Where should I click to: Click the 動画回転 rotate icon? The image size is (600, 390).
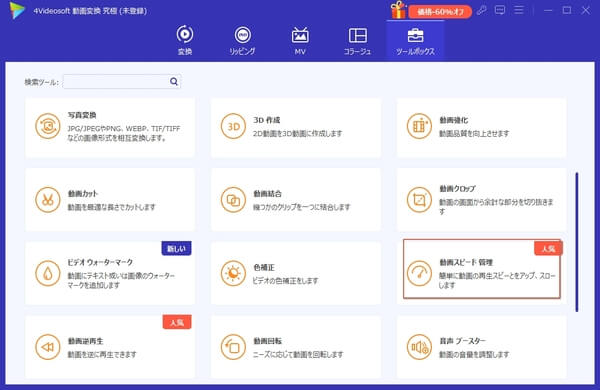tap(233, 347)
